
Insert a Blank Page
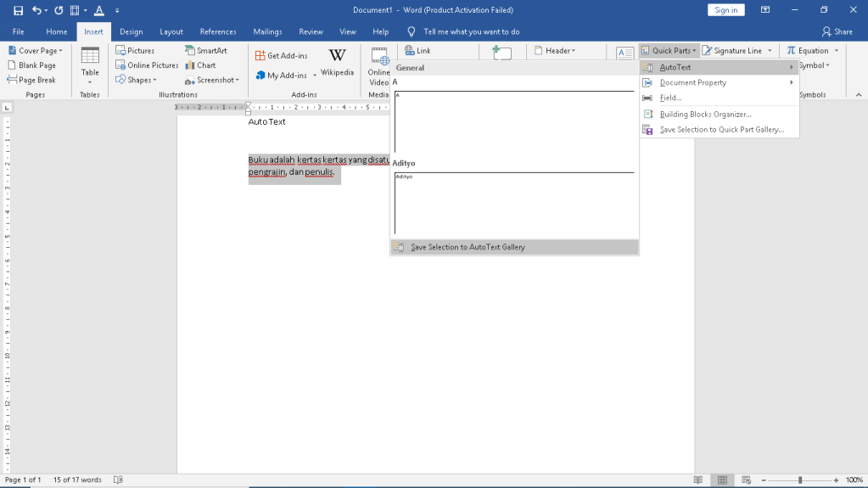pos(32,65)
